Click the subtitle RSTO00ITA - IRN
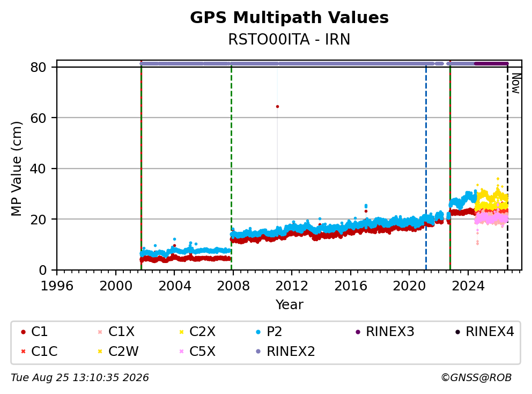 pos(289,39)
